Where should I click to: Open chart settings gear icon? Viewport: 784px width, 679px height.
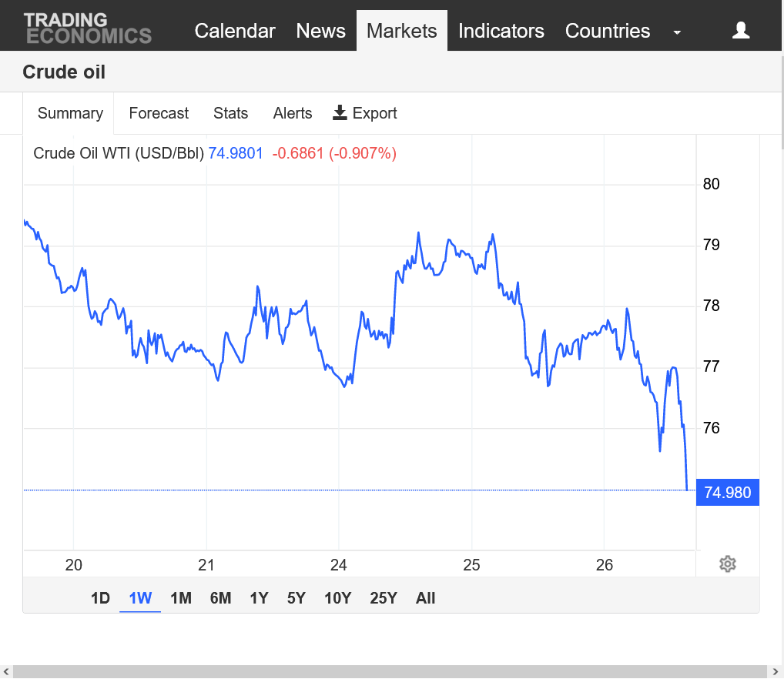727,564
